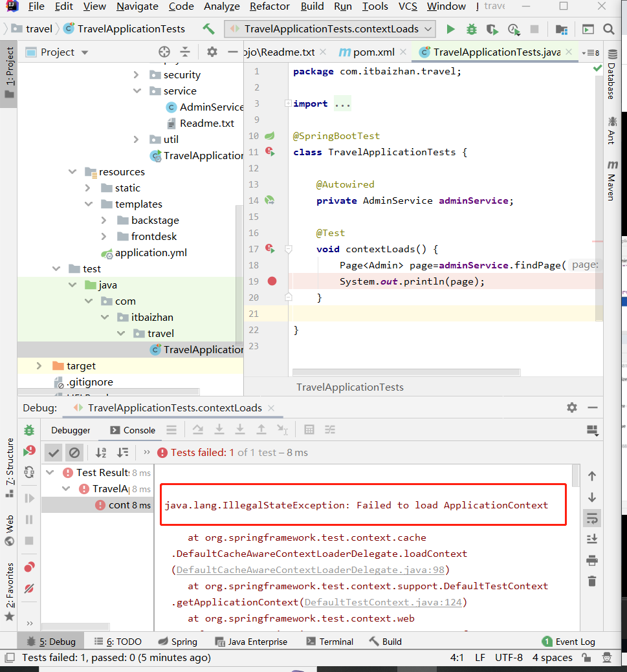Sort test results by duration
This screenshot has height=672, width=627.
[x=123, y=453]
